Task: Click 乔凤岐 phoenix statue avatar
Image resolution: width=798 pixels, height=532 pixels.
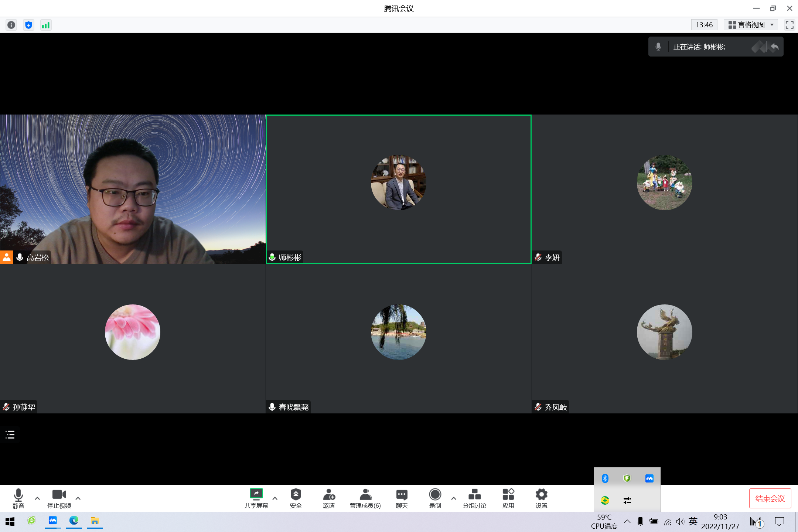Action: tap(665, 332)
